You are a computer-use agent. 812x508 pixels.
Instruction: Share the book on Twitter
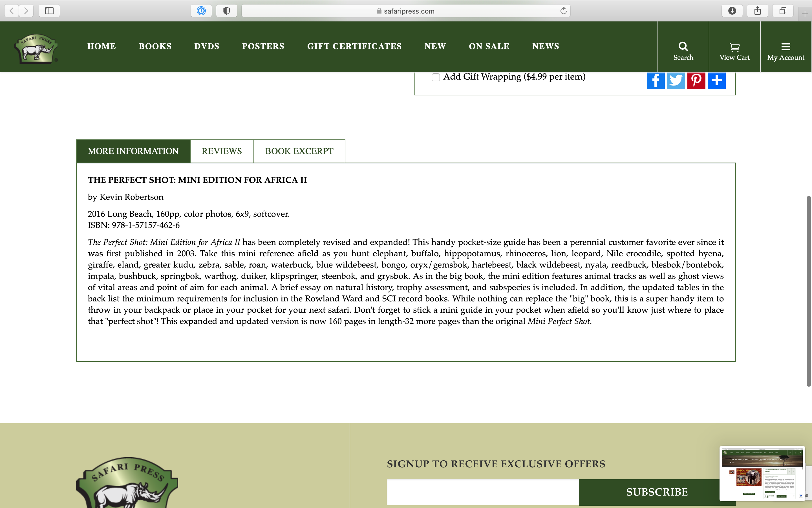click(676, 81)
